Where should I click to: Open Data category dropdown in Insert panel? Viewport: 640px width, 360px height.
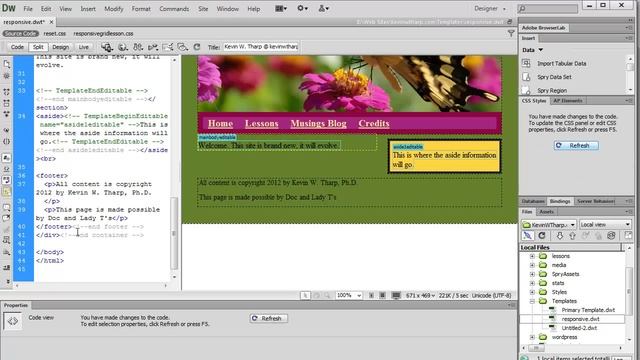[533, 50]
